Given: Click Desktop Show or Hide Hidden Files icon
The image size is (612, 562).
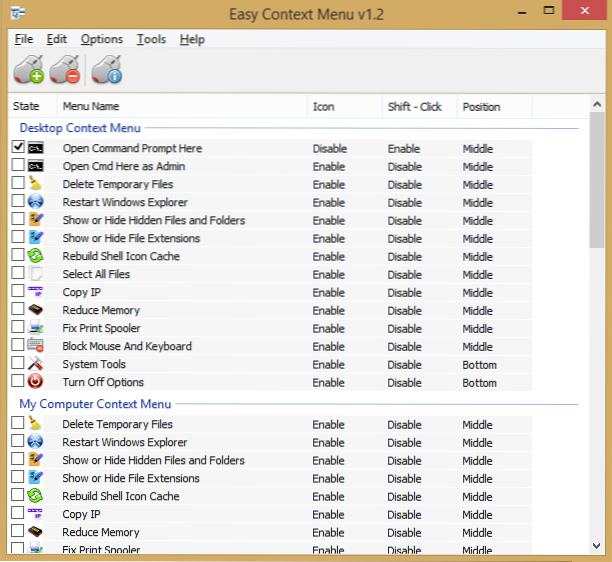Looking at the screenshot, I should click(36, 219).
